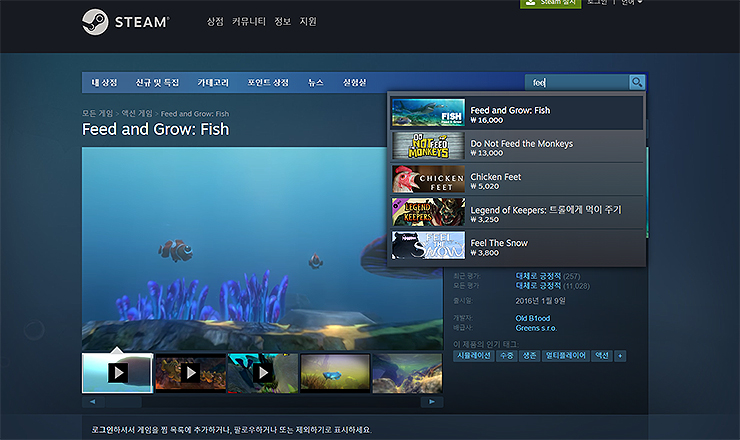This screenshot has height=440, width=740.
Task: Click 모든 게임 breadcrumb link
Action: [97, 113]
